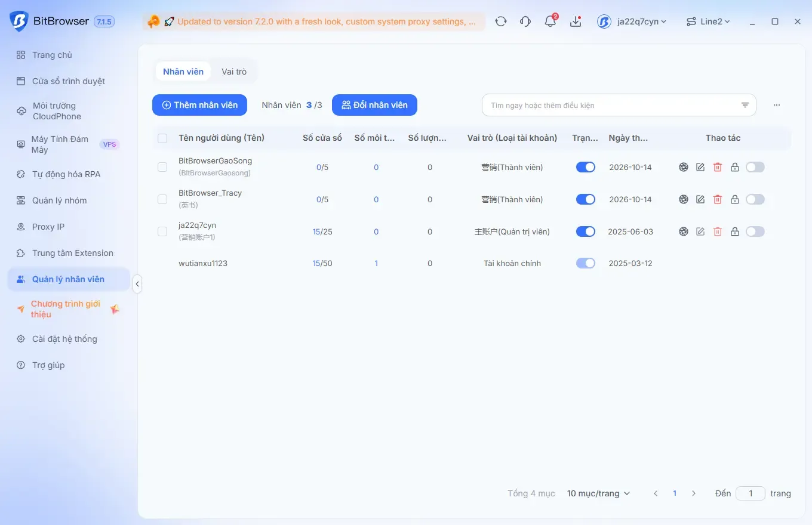Open the Line2 line selector

click(x=708, y=21)
